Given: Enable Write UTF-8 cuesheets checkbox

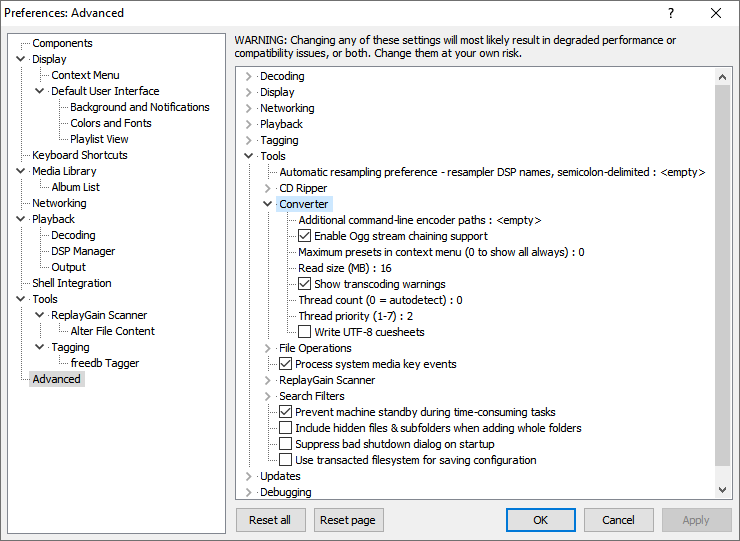Looking at the screenshot, I should 305,332.
